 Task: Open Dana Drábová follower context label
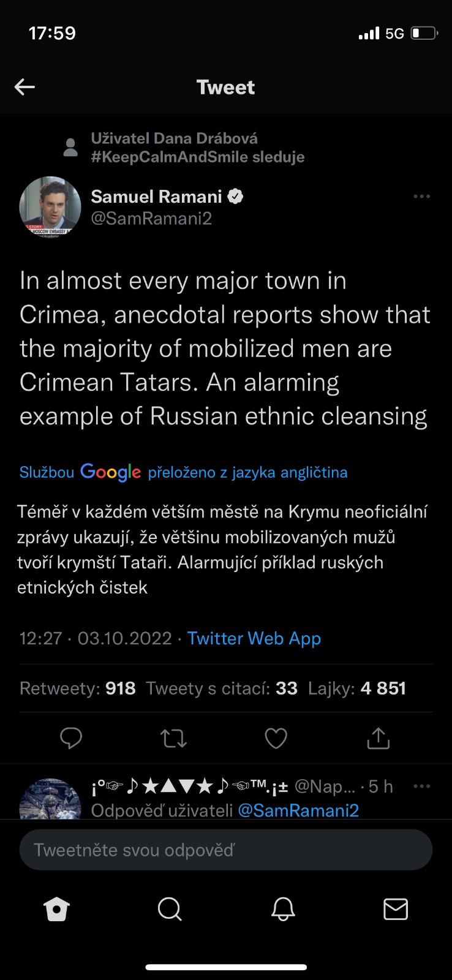[197, 148]
